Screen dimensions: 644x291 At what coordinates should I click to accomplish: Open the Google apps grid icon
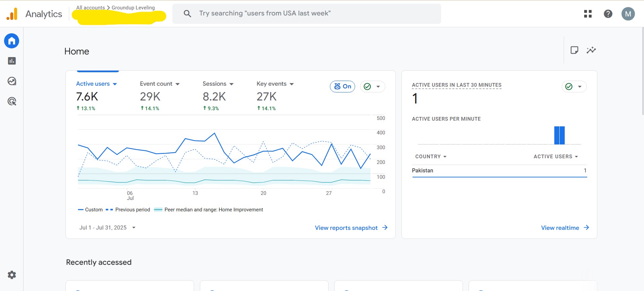pyautogui.click(x=588, y=14)
